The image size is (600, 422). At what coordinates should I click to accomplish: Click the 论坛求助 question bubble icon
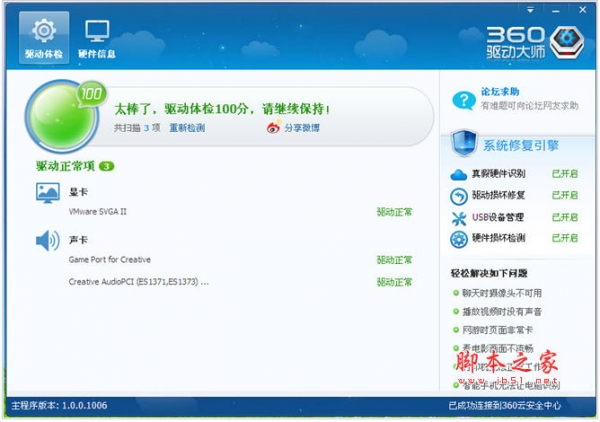(464, 100)
